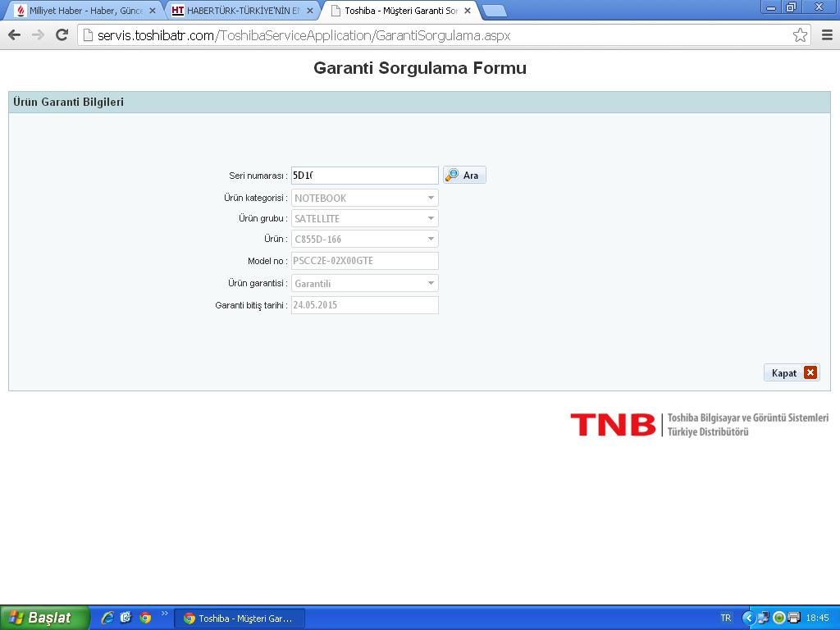Click the Türkiye Distribütörü text
The width and height of the screenshot is (840, 630).
(708, 431)
